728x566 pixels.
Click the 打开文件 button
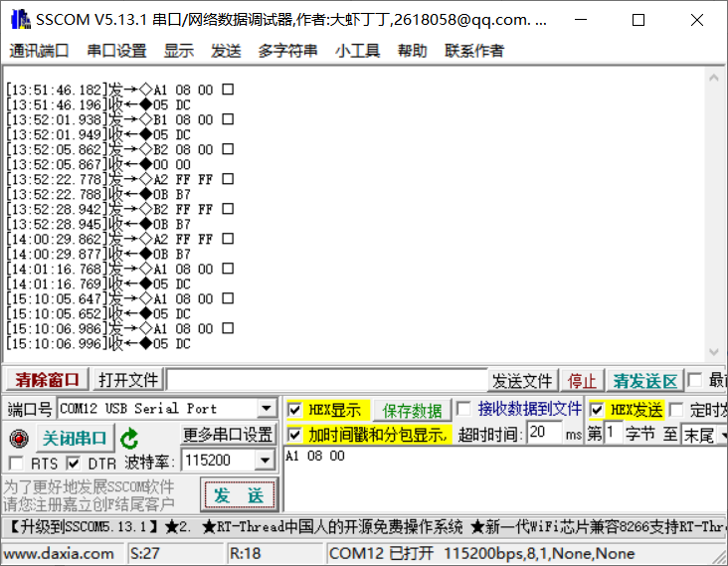coord(128,380)
